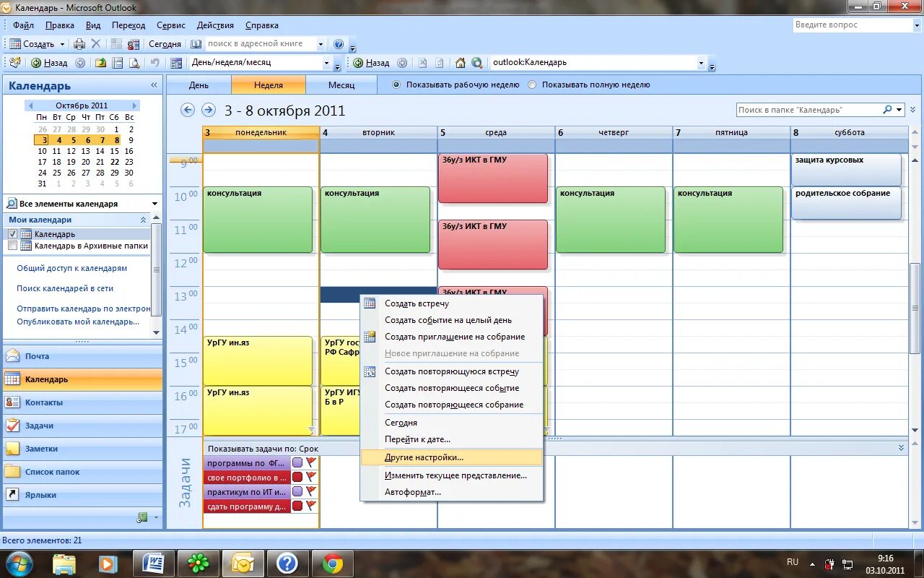Open the 'Файл' menu
The width and height of the screenshot is (924, 578).
(23, 25)
